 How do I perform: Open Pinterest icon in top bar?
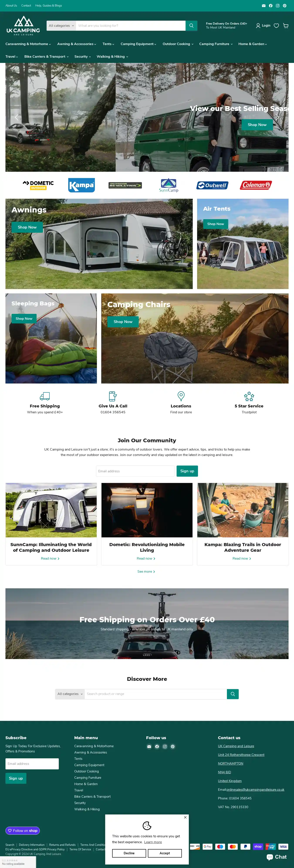285,6
